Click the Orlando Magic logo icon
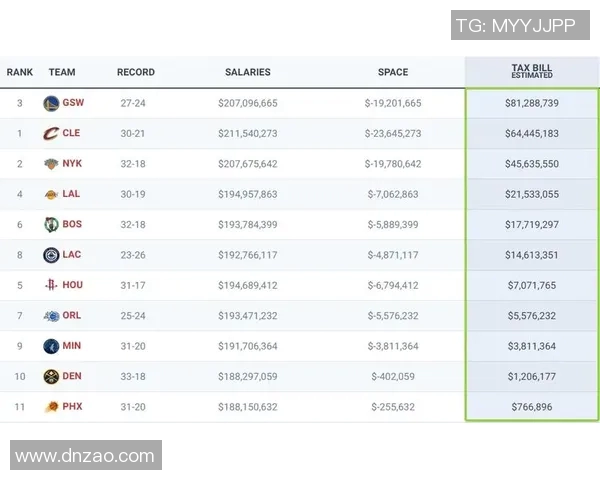The height and width of the screenshot is (480, 600). click(x=51, y=316)
